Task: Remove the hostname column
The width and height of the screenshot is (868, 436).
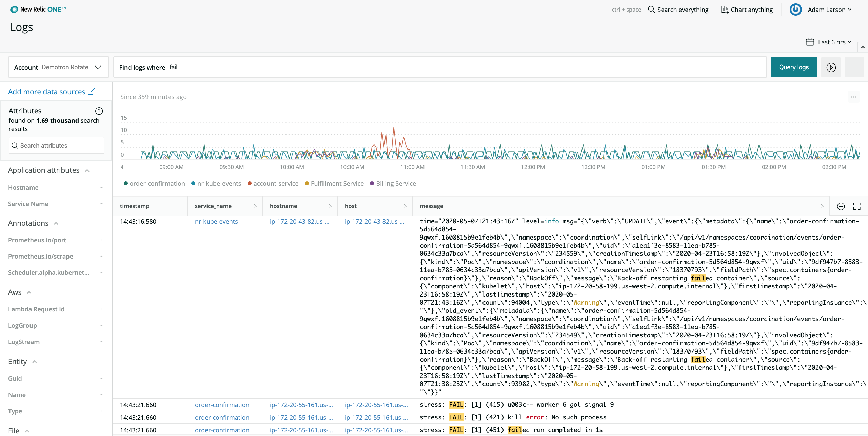Action: 331,206
